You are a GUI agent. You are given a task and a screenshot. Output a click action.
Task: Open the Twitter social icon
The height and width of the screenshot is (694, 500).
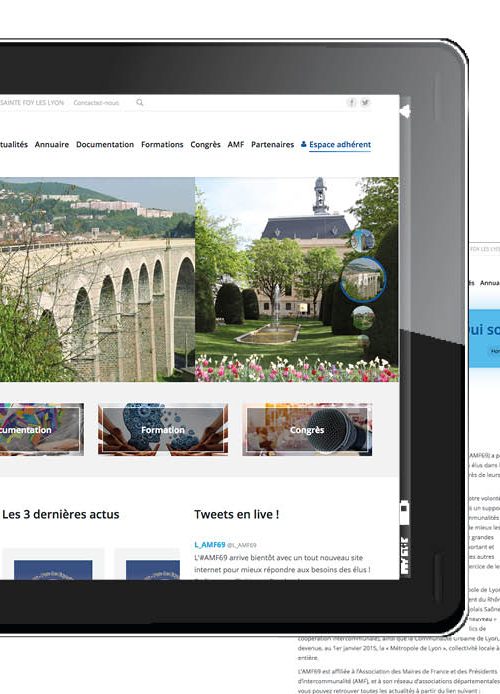[x=365, y=103]
